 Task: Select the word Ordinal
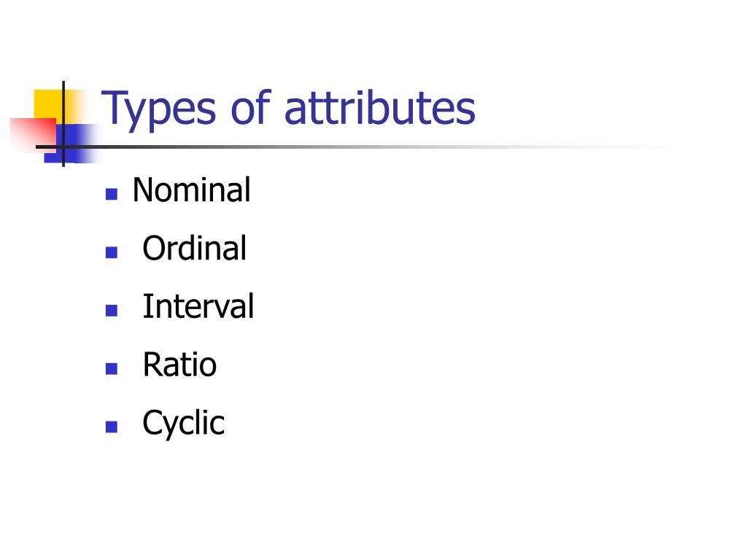[x=194, y=248]
